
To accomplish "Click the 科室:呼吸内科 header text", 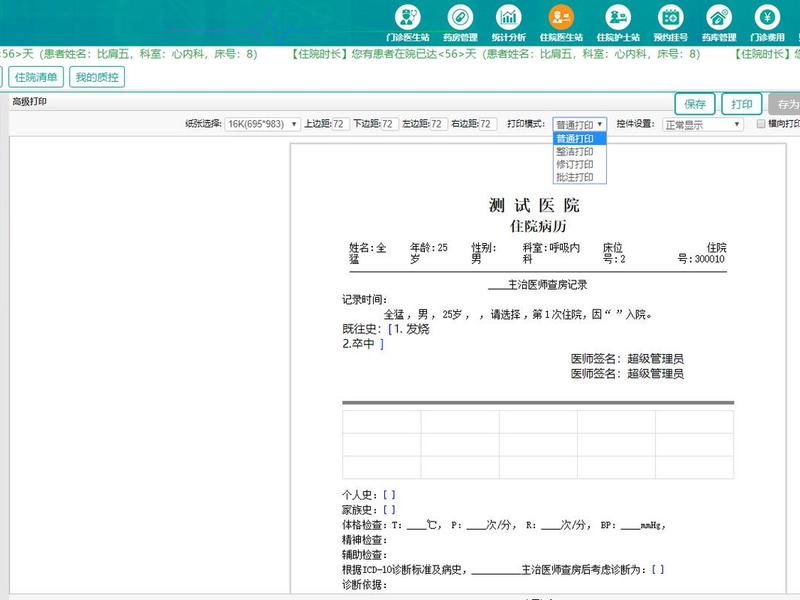I will [551, 253].
